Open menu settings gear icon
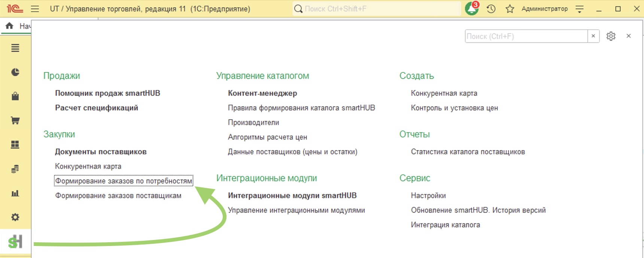This screenshot has height=258, width=644. coord(611,36)
